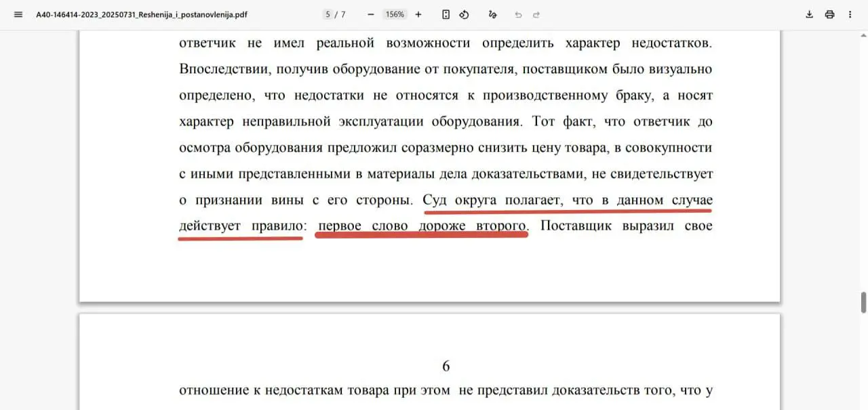Redo the annotation

[x=536, y=14]
